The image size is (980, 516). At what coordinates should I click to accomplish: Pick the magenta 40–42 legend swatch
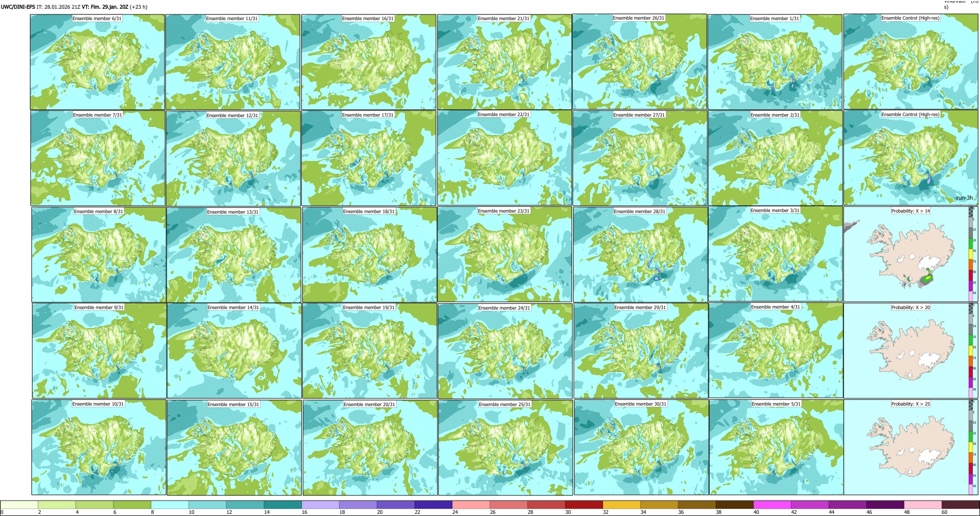(772, 505)
